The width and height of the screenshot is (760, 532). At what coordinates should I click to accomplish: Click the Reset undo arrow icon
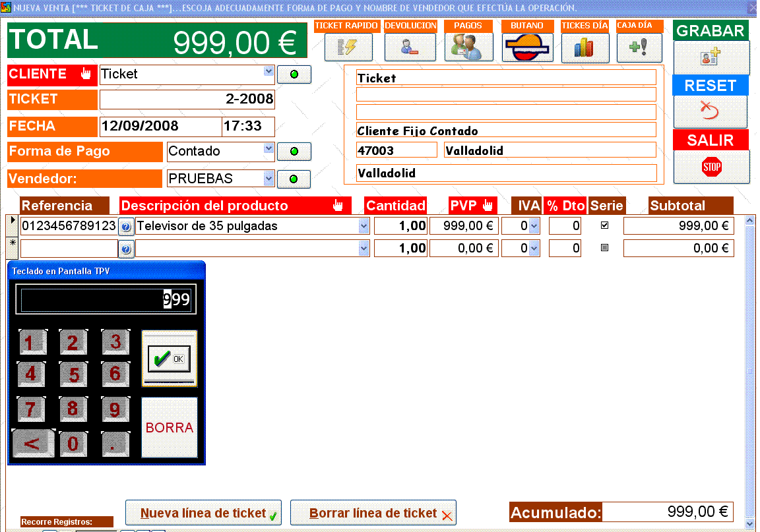(710, 111)
